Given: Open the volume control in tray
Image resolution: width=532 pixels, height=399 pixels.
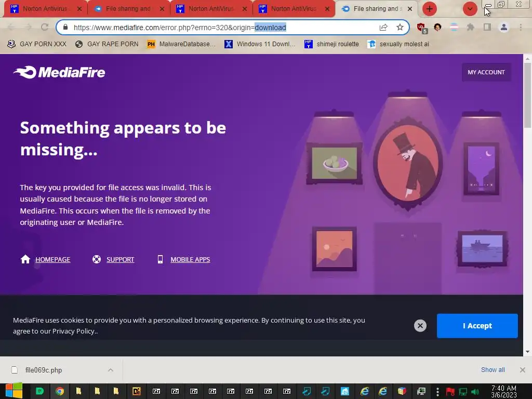Looking at the screenshot, I should (x=475, y=392).
